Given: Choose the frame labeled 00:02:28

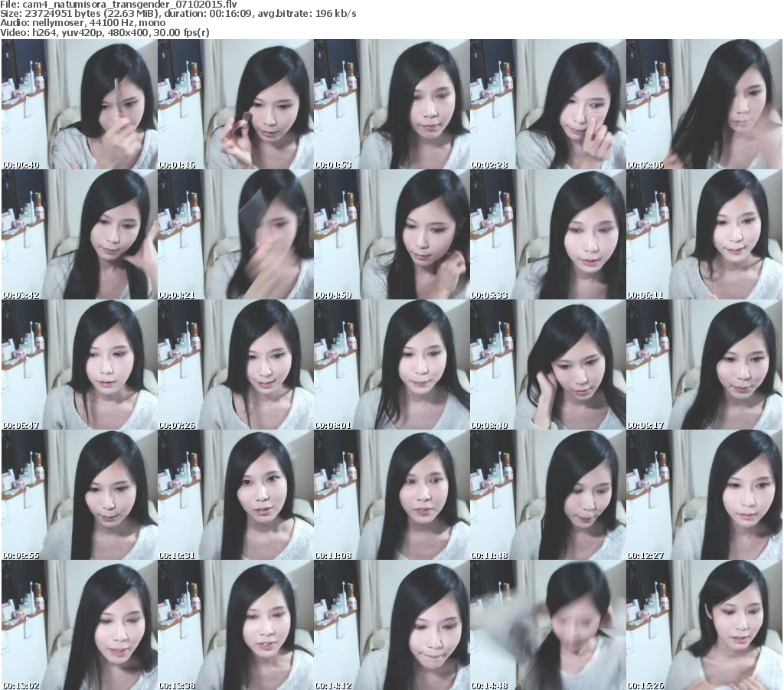Looking at the screenshot, I should [548, 104].
